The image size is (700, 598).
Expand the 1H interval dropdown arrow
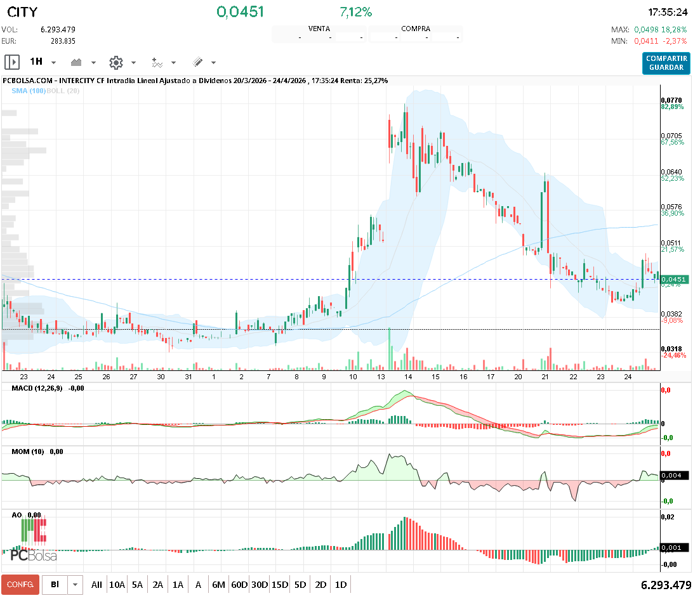(x=53, y=63)
